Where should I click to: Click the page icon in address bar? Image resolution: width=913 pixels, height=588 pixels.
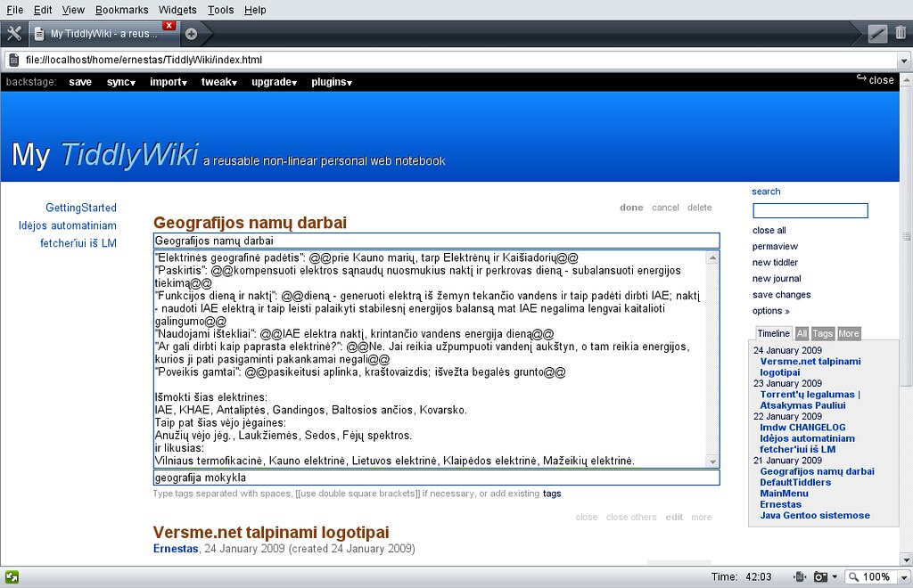tap(14, 60)
